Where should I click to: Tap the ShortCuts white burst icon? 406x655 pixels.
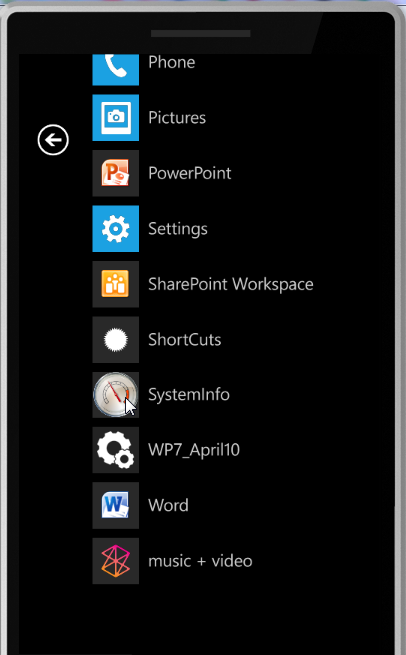(x=116, y=340)
